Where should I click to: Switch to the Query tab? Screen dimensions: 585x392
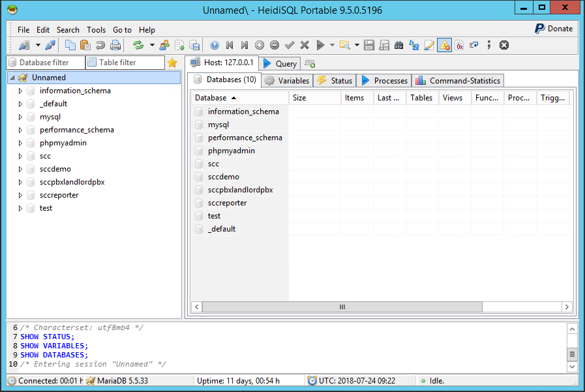[x=280, y=64]
